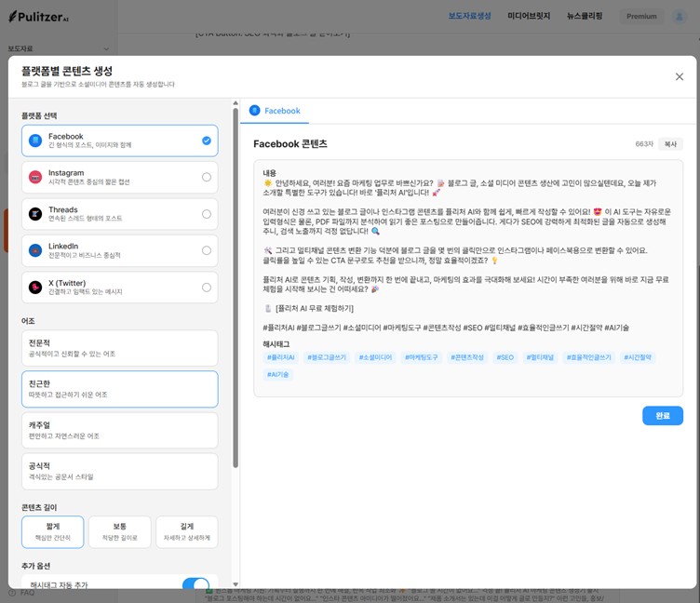Click the #효율적인글쓰기 hashtag chip
The image size is (700, 603).
point(589,357)
